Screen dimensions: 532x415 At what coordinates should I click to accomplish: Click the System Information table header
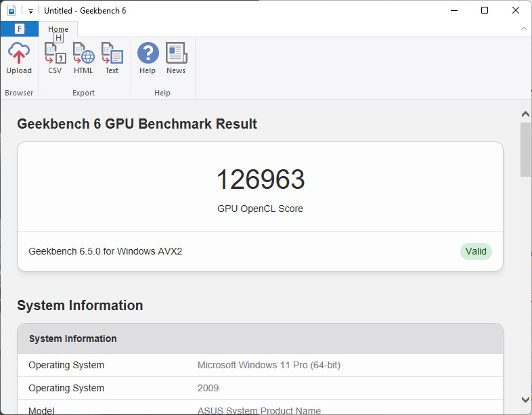click(x=260, y=338)
